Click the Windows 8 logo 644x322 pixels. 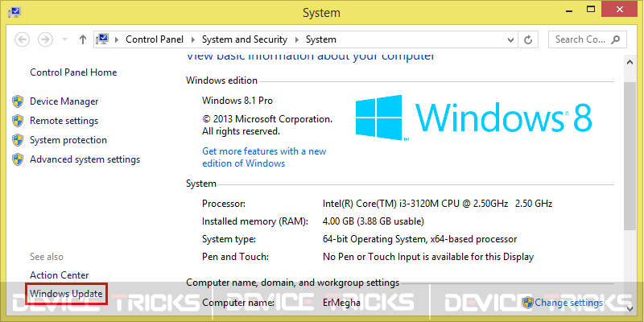coord(473,118)
